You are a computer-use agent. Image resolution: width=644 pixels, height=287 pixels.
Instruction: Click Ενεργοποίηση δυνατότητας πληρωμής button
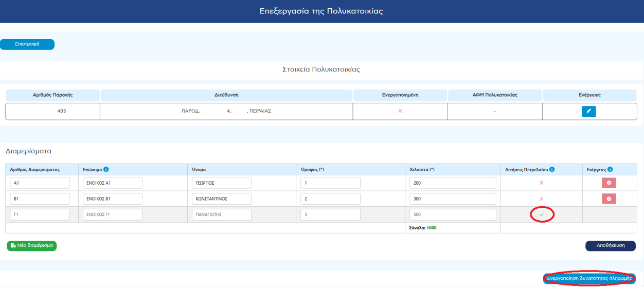tap(589, 278)
